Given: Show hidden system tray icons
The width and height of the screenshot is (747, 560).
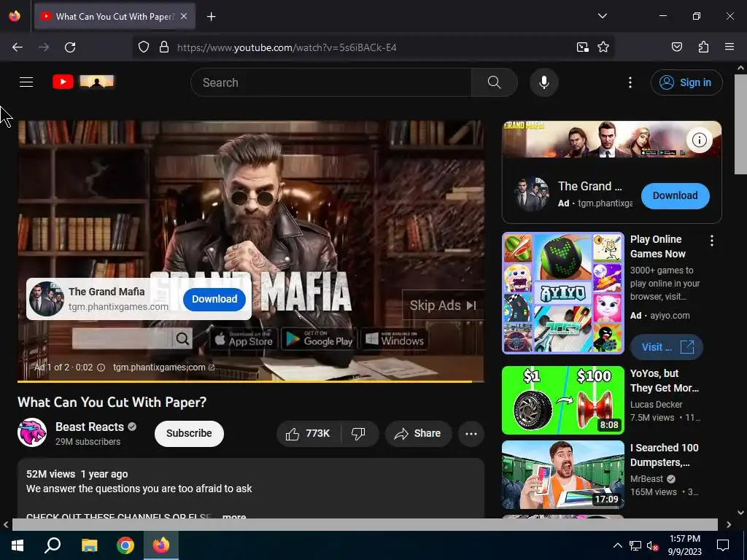Looking at the screenshot, I should pos(617,545).
